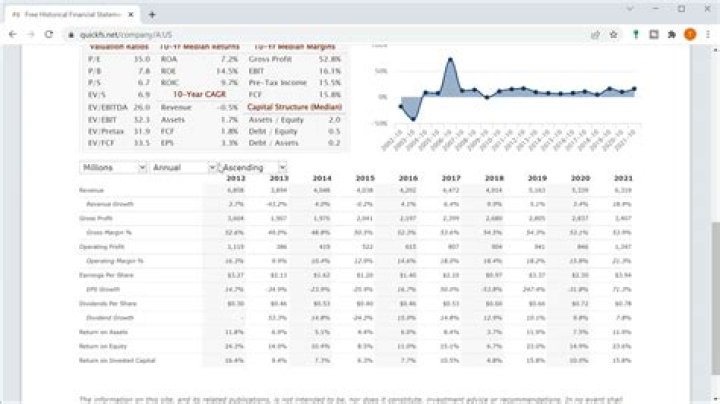
Task: Click the browser forward arrow
Action: (x=31, y=34)
